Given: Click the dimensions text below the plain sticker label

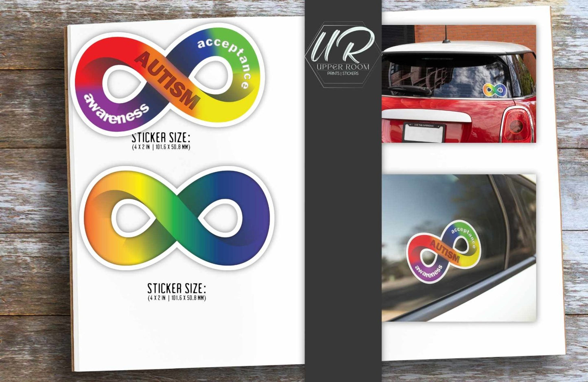Looking at the screenshot, I should point(177,298).
